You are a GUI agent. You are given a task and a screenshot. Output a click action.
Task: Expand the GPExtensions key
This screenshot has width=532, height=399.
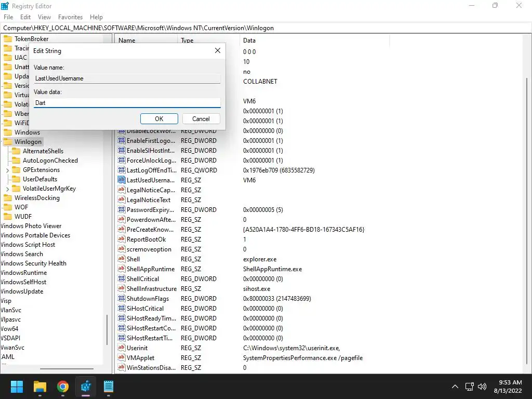7,170
